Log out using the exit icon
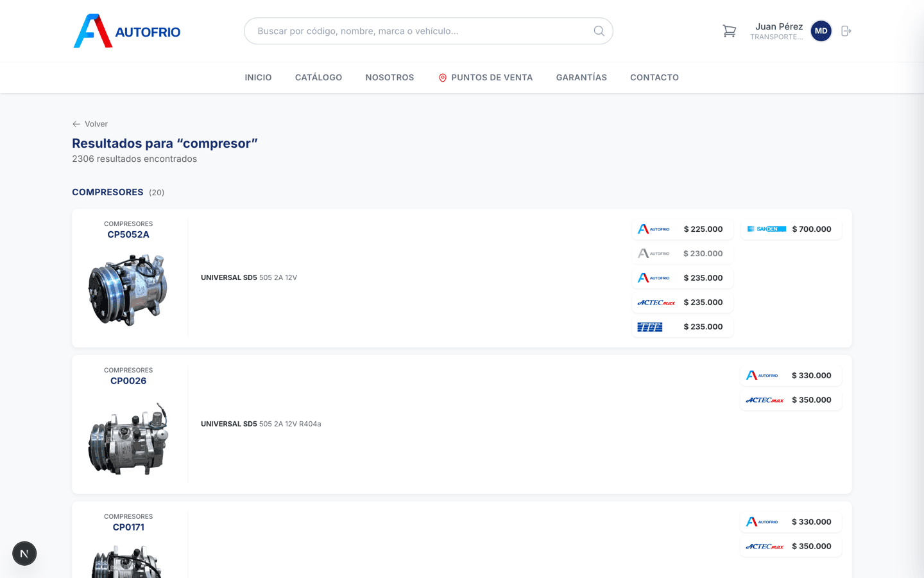 pos(846,31)
